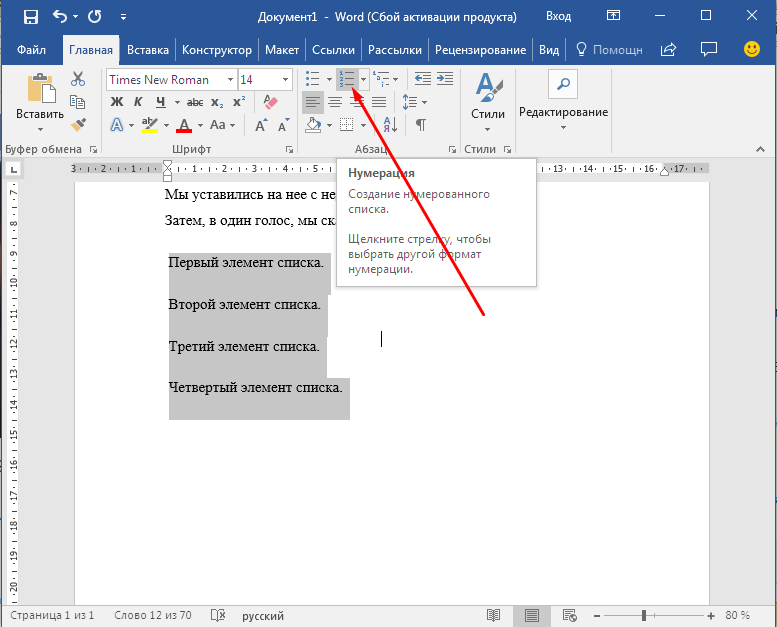Click the Numbering list button
Viewport: 777px width, 627px height.
coord(346,79)
